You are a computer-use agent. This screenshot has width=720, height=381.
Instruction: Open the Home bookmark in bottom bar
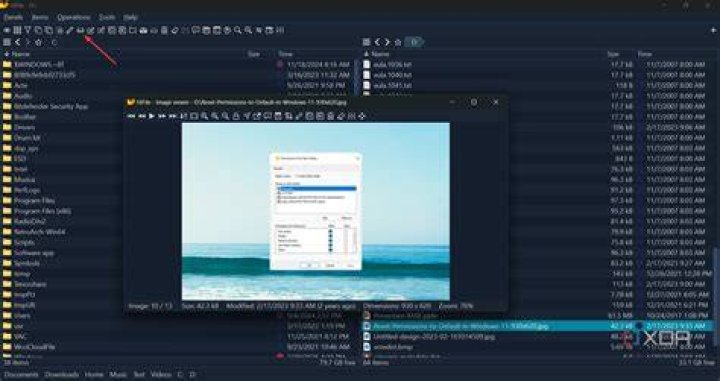tap(94, 375)
